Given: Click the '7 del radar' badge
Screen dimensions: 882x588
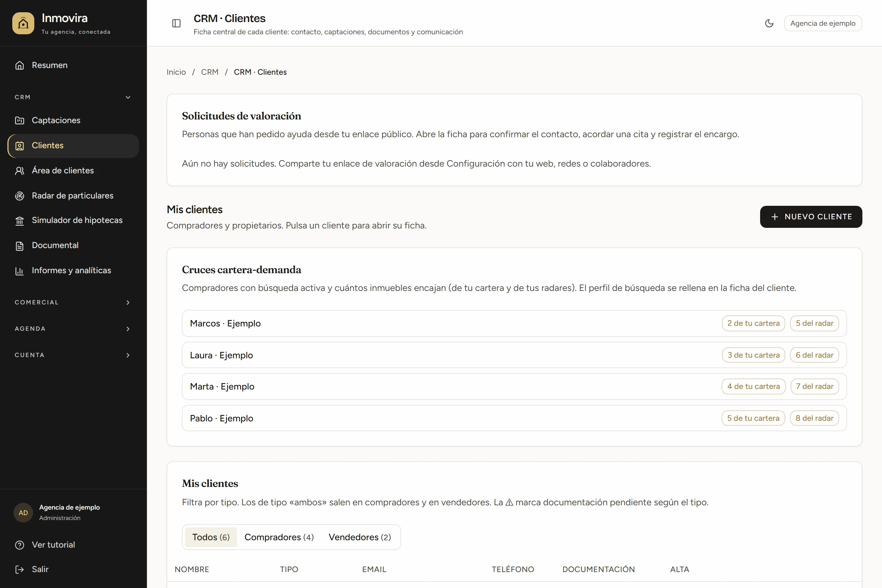Looking at the screenshot, I should 815,386.
